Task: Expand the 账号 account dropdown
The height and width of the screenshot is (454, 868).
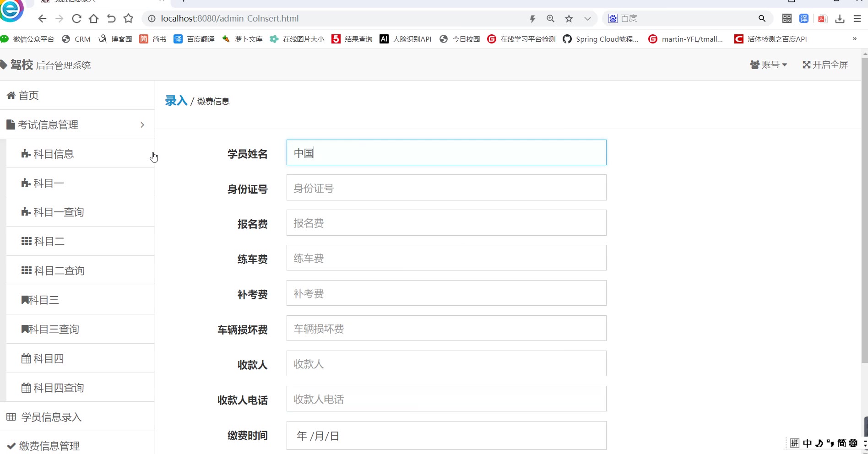Action: click(769, 65)
